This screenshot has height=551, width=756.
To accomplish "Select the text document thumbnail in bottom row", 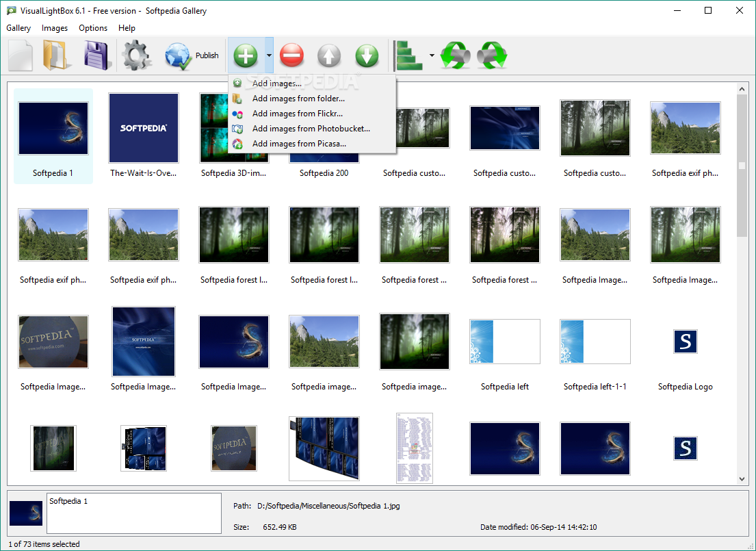I will (x=414, y=448).
